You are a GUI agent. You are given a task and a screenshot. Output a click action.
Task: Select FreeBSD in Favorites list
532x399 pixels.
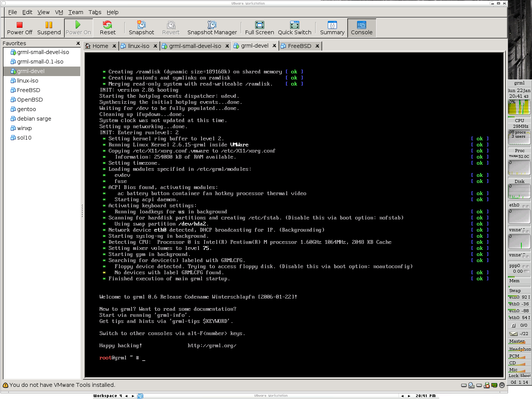[x=42, y=90]
